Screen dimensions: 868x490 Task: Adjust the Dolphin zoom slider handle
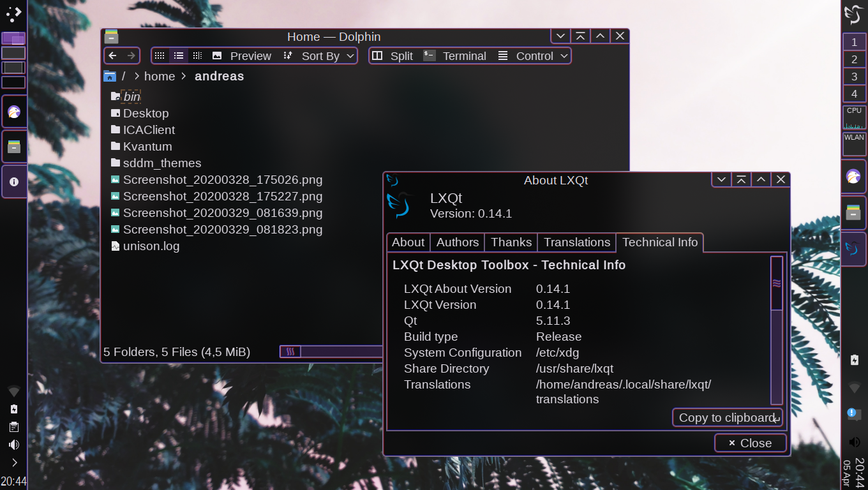pos(290,352)
